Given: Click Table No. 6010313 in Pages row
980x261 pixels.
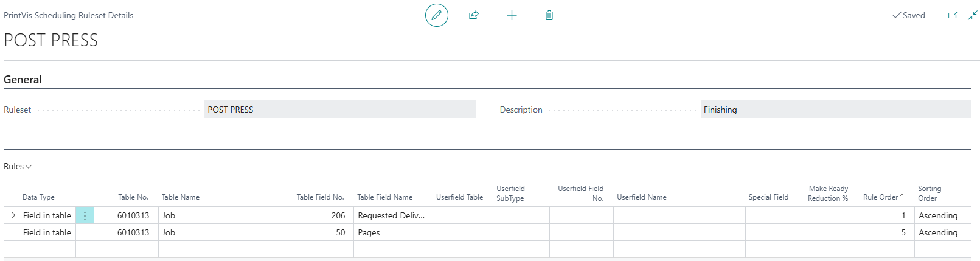Looking at the screenshot, I should tap(126, 232).
